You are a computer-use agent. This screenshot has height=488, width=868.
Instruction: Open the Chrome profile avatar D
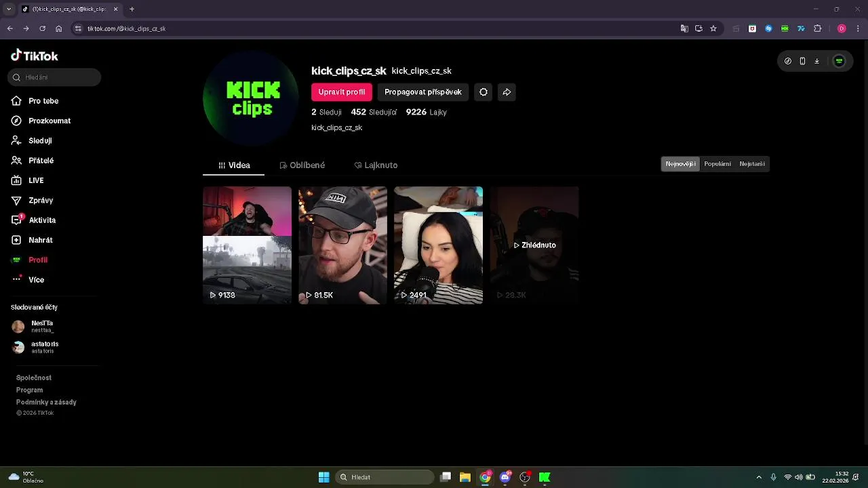pyautogui.click(x=842, y=28)
